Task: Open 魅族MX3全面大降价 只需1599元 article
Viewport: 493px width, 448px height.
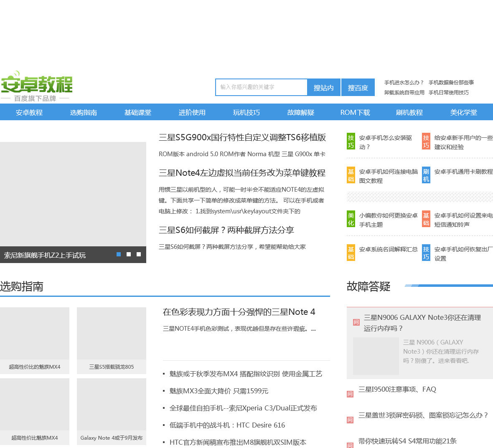Action: 219,391
